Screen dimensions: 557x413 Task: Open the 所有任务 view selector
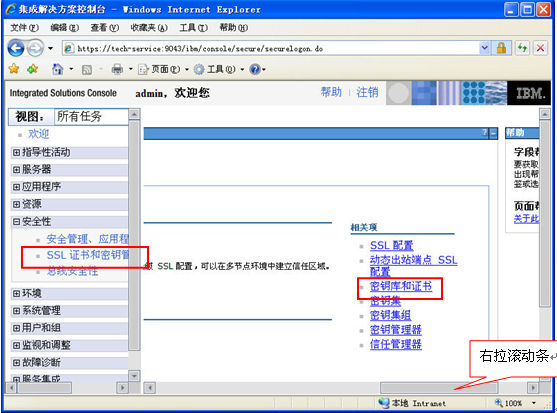pyautogui.click(x=91, y=116)
